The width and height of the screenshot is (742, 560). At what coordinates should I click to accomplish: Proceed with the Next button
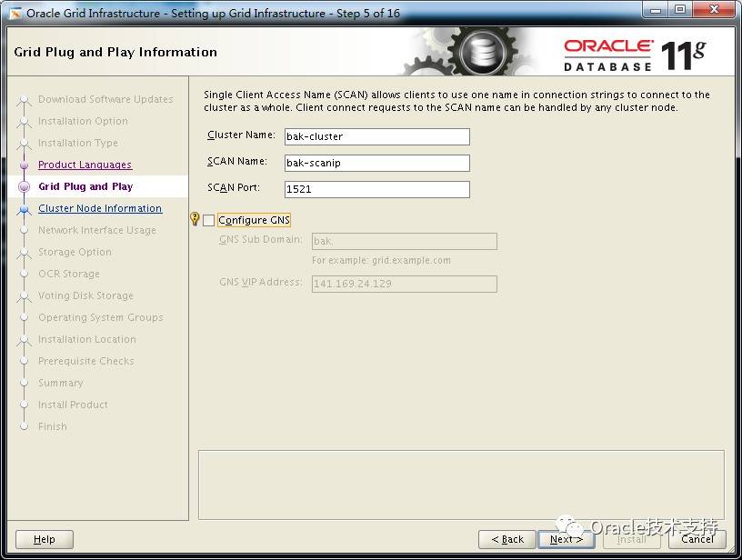coord(566,539)
